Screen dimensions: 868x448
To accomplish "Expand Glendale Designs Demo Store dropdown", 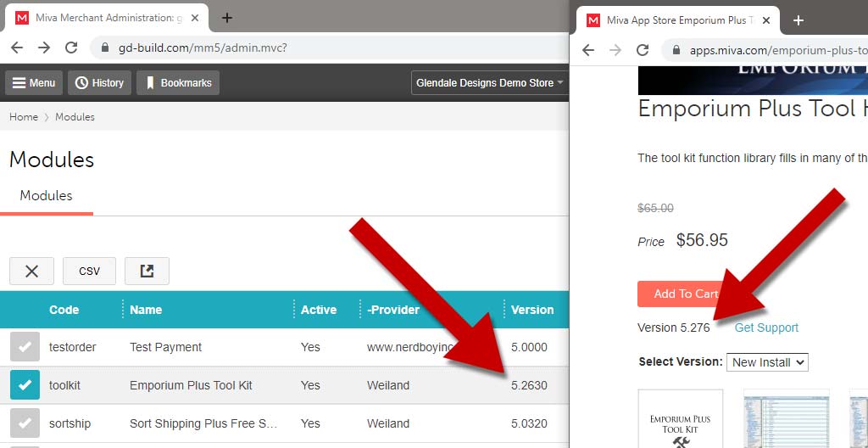I will (490, 82).
